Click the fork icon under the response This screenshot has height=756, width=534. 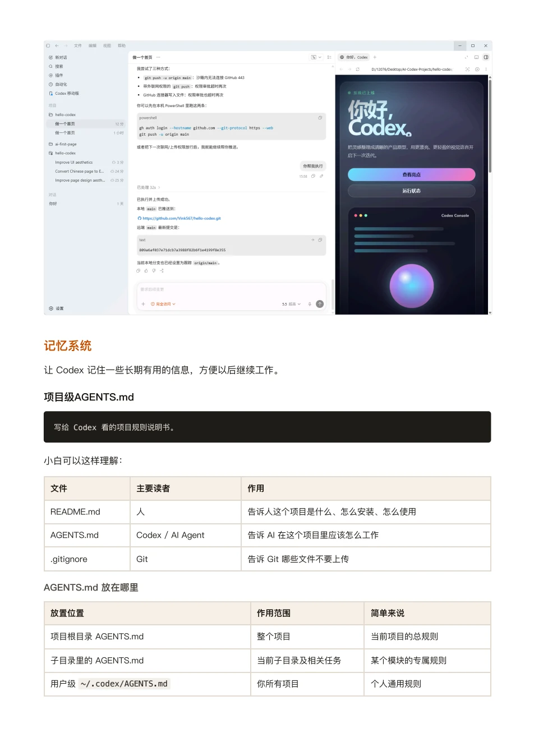[x=162, y=270]
